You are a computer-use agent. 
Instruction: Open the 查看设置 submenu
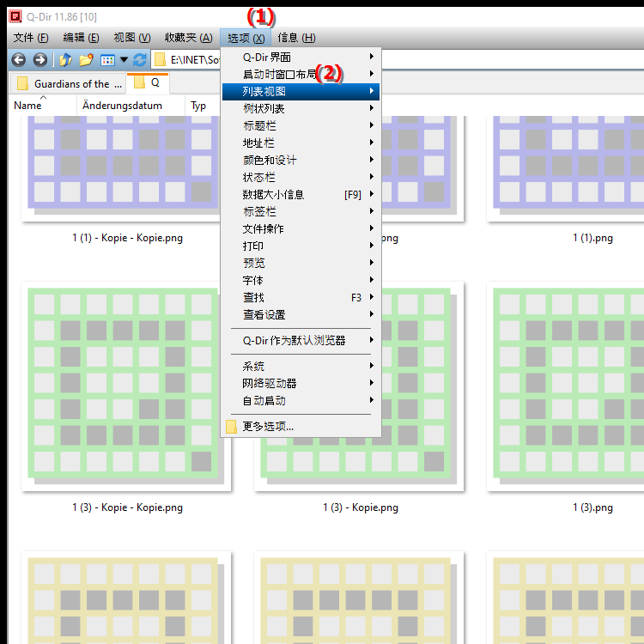[301, 315]
